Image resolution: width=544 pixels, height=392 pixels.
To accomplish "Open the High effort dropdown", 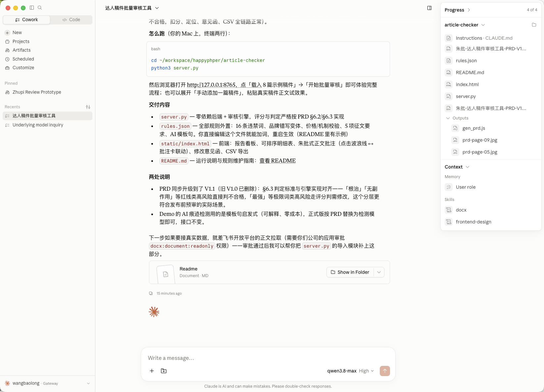I will coord(367,371).
